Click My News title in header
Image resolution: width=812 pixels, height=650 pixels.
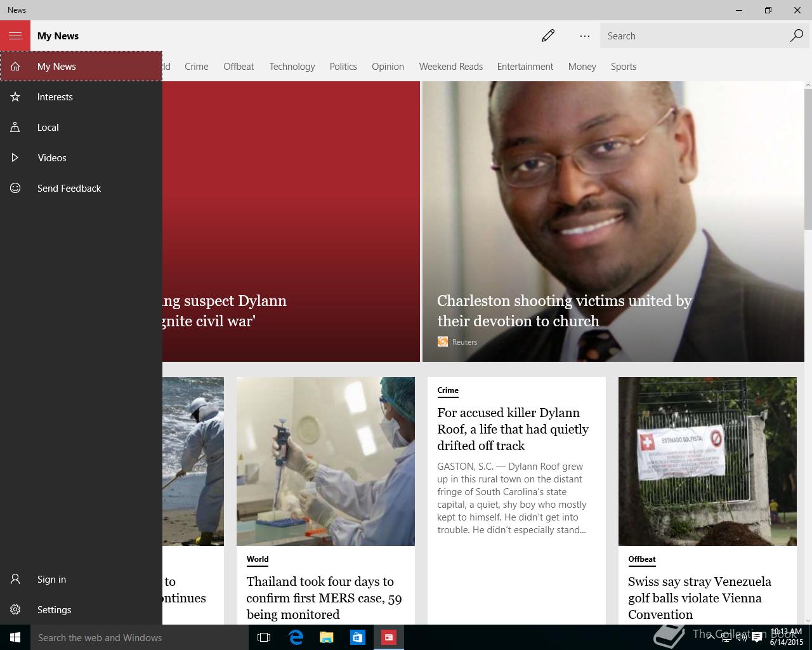(58, 36)
